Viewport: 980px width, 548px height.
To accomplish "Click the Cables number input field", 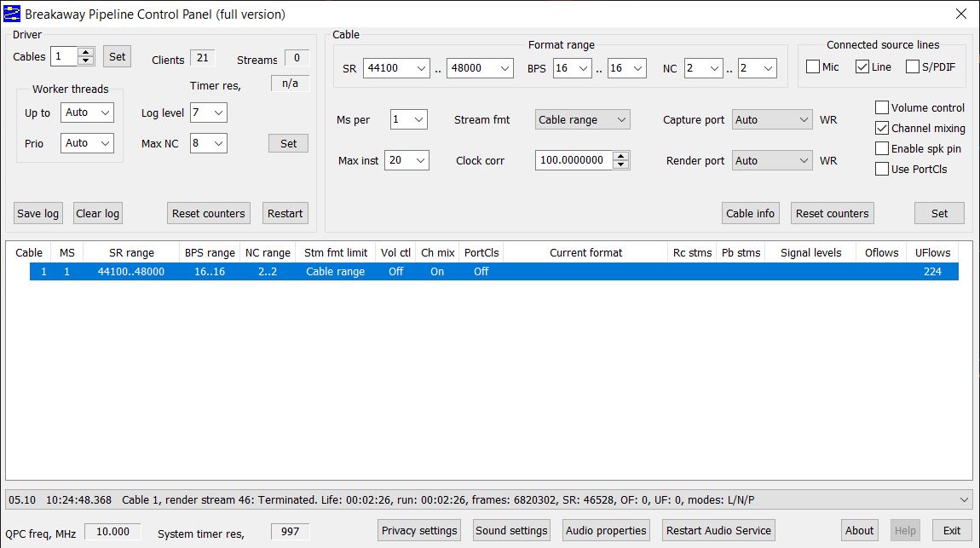I will click(x=65, y=56).
